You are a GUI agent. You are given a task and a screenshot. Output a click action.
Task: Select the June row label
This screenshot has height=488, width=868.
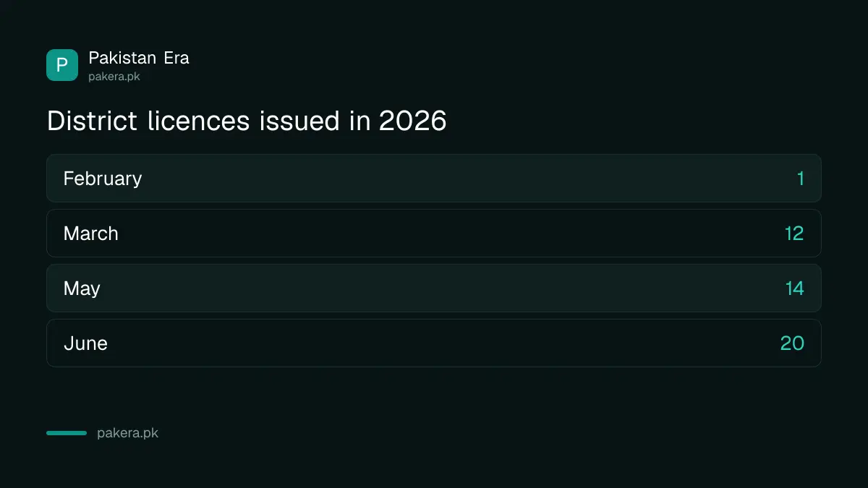coord(85,343)
